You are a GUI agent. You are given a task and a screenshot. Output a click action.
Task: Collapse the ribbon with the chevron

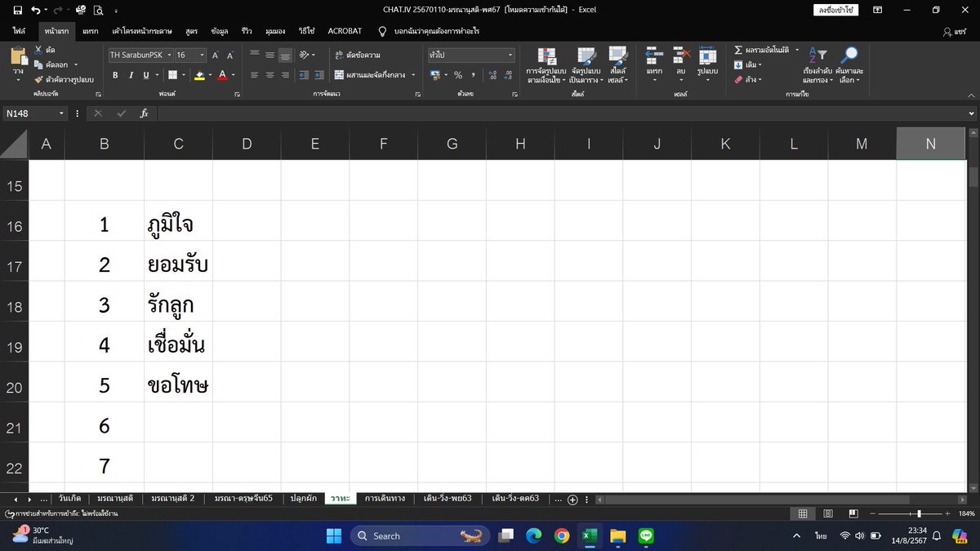(970, 95)
